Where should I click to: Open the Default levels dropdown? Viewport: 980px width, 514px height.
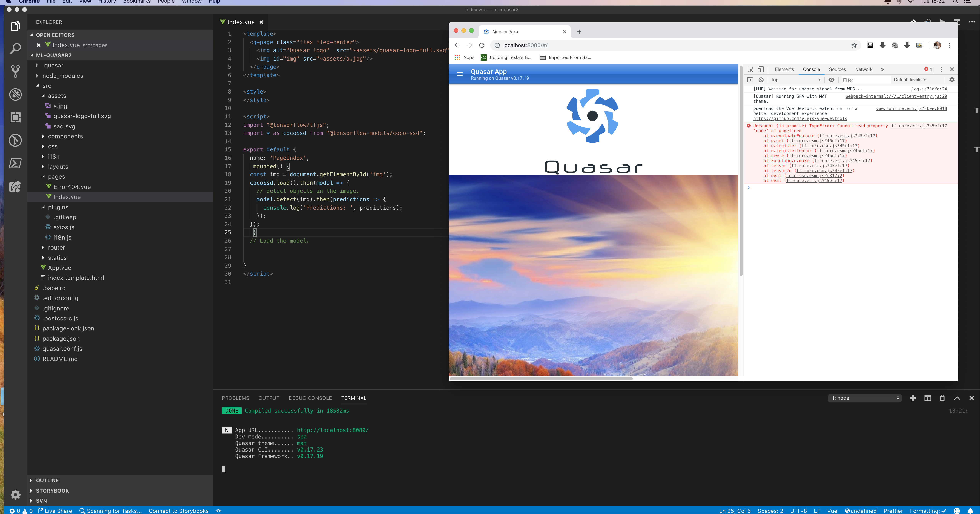[910, 80]
